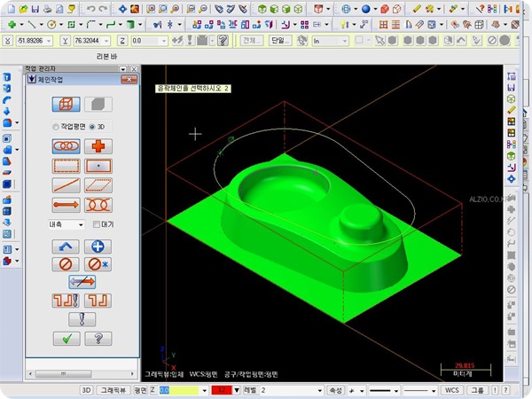The height and width of the screenshot is (399, 532).
Task: Click the Unselect chain prohibition button
Action: tap(66, 264)
